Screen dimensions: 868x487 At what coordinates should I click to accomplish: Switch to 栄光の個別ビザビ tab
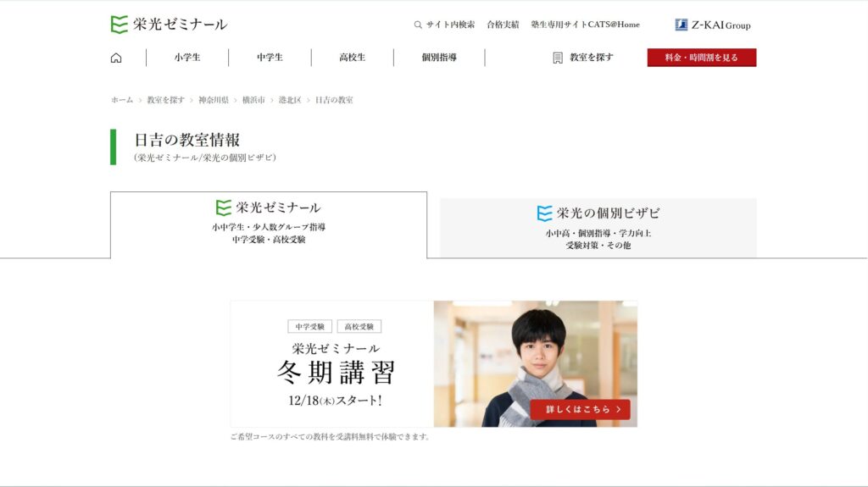[598, 228]
